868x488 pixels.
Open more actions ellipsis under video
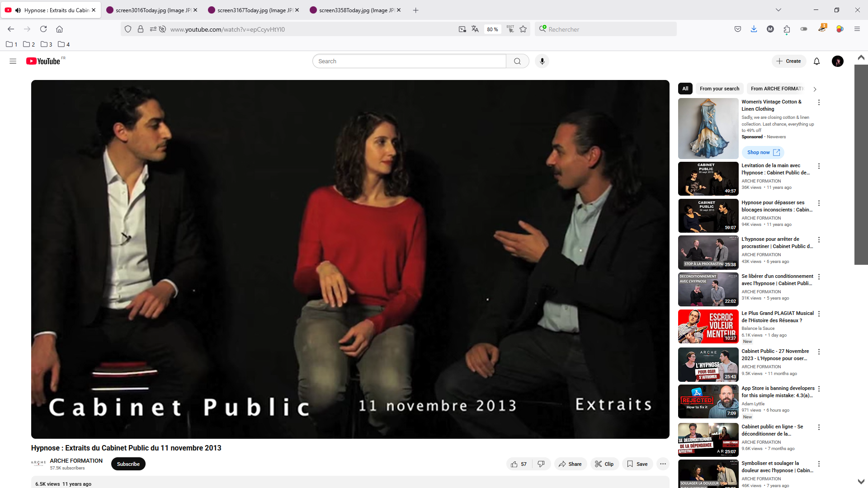tap(663, 464)
